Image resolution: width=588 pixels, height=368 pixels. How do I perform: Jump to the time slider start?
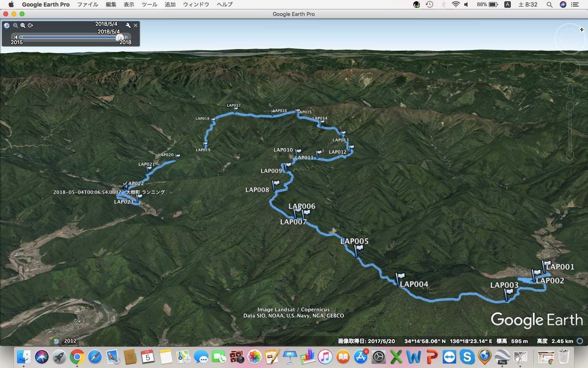(x=16, y=37)
